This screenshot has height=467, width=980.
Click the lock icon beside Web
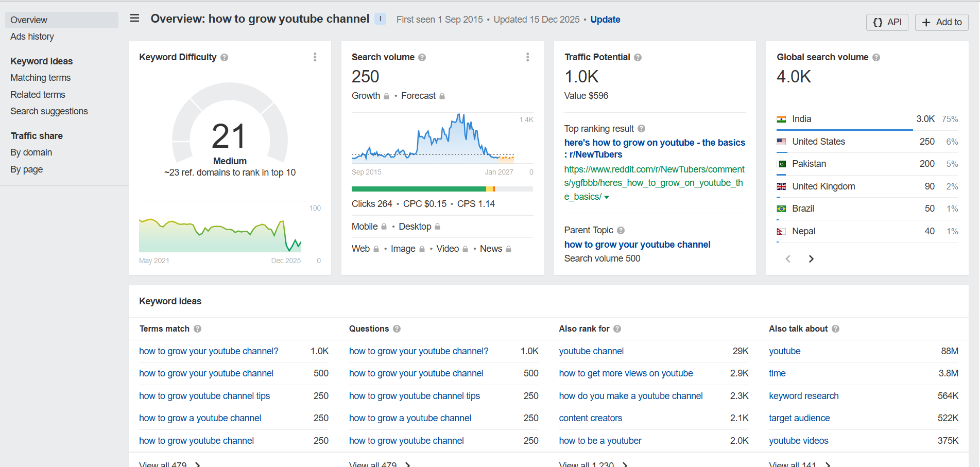point(376,249)
